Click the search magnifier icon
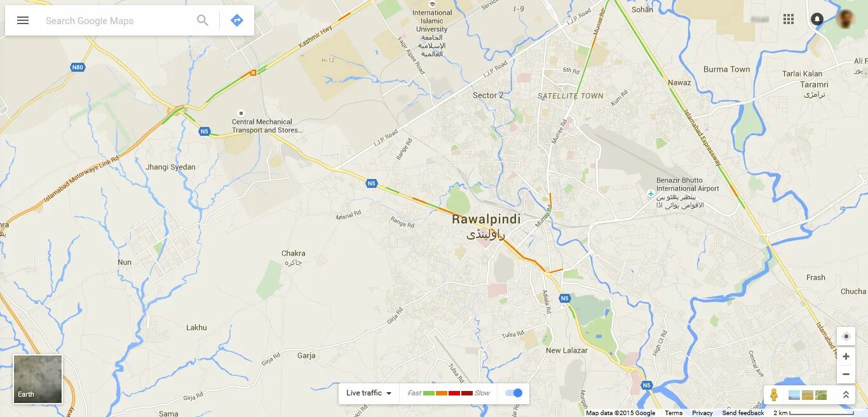This screenshot has width=868, height=417. 203,20
